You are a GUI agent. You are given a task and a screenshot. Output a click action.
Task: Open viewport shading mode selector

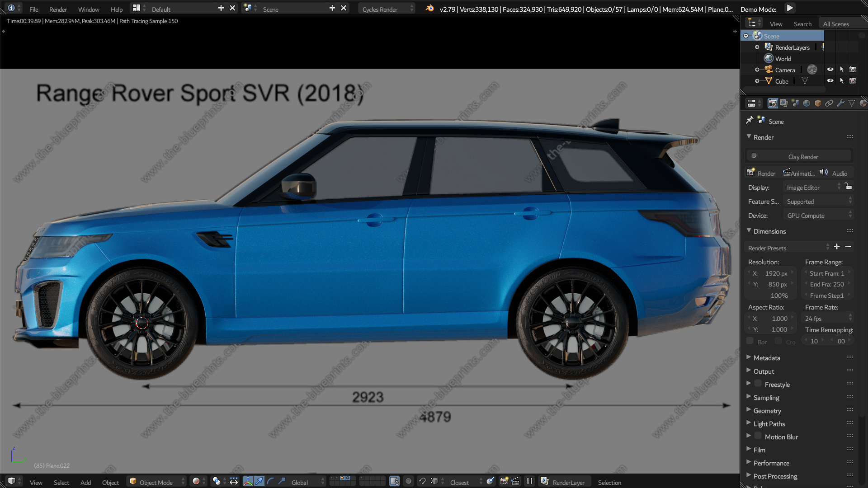coord(198,482)
